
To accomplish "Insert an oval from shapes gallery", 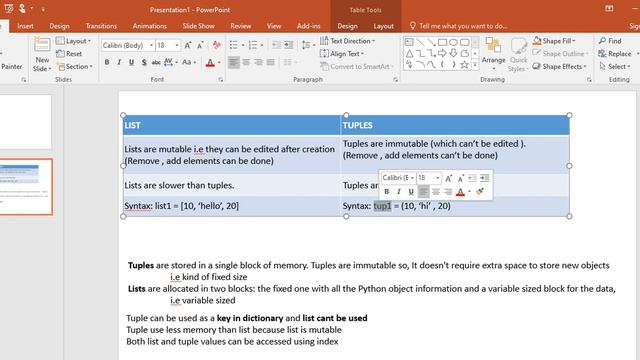I will click(453, 42).
